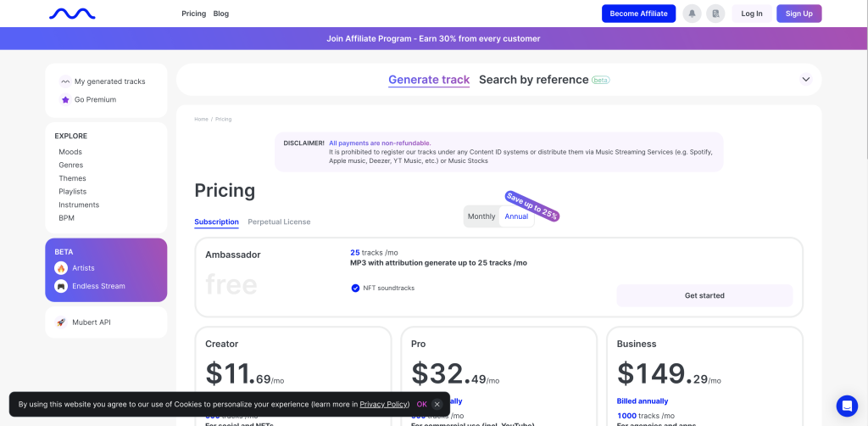The height and width of the screenshot is (426, 868).
Task: Click the Business plan $149.29/mo price
Action: [669, 374]
